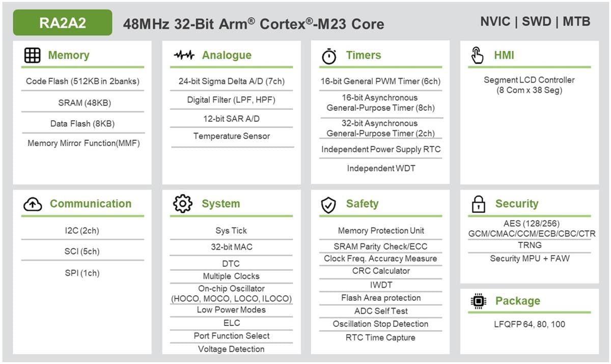
Task: Click the Oscillation Stop Detection item
Action: click(x=381, y=324)
